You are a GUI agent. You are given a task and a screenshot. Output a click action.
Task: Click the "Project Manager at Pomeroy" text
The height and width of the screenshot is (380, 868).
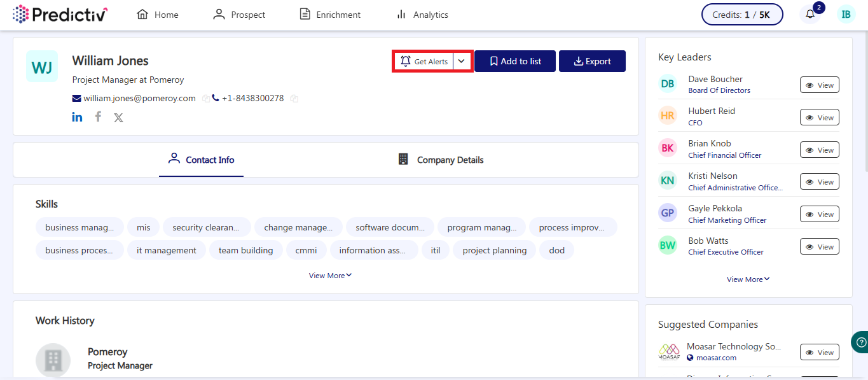click(x=128, y=80)
